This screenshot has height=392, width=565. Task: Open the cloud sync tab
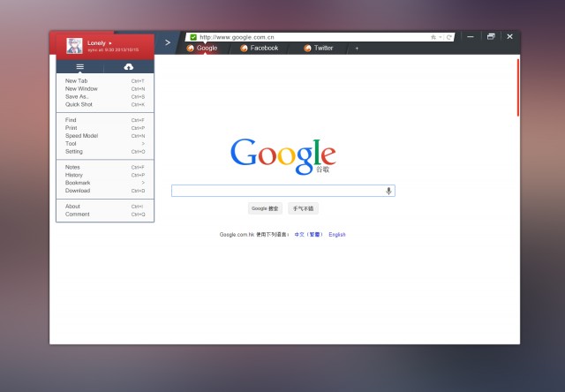point(129,66)
